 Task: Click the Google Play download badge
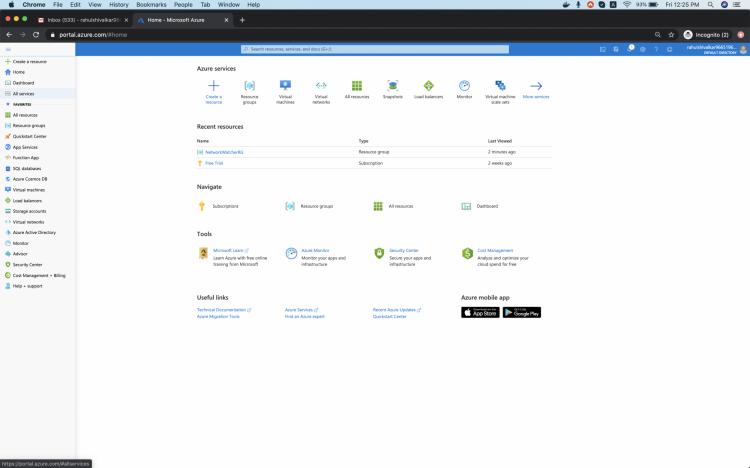point(521,312)
